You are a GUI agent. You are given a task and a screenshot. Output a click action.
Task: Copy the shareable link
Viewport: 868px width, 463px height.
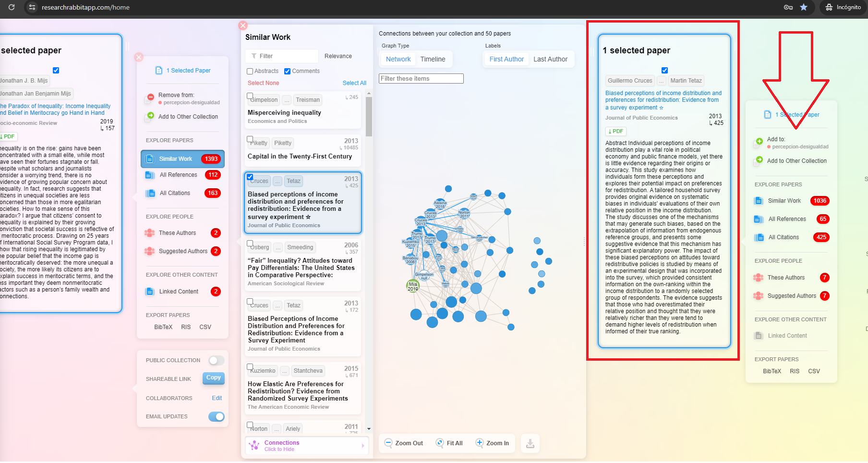click(213, 378)
